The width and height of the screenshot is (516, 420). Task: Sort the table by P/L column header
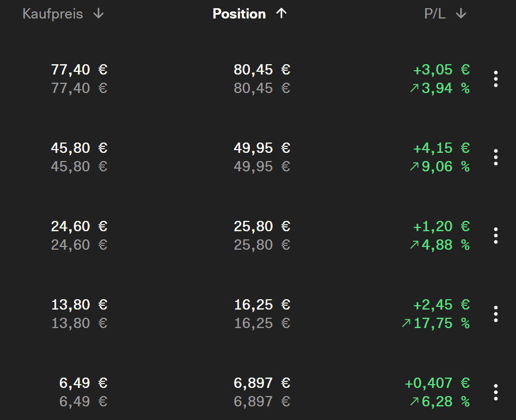click(435, 14)
